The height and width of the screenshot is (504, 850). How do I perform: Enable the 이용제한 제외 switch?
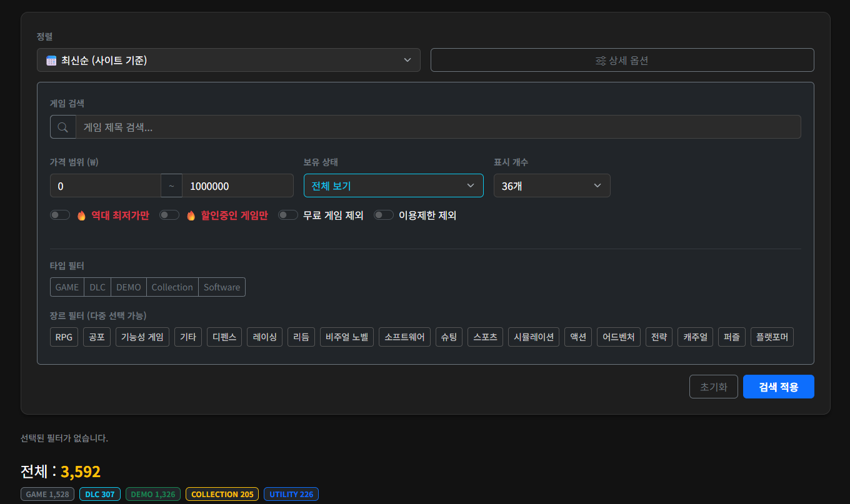(383, 215)
